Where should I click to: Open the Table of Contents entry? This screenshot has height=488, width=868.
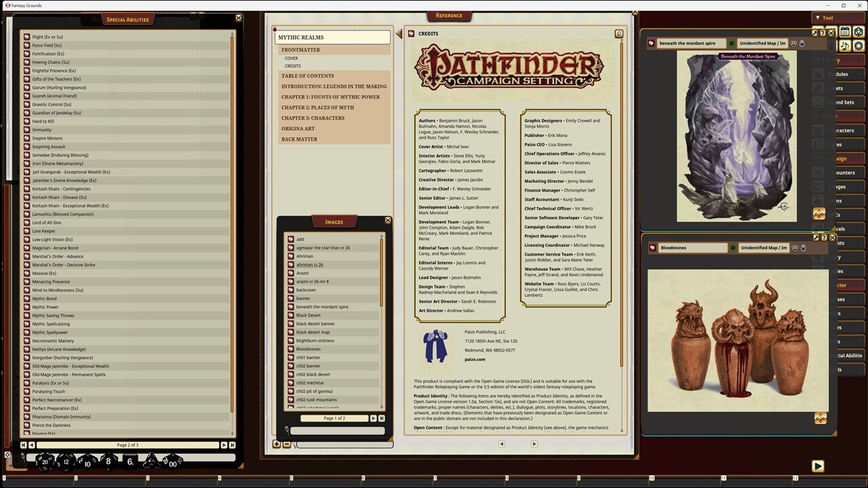click(x=307, y=76)
